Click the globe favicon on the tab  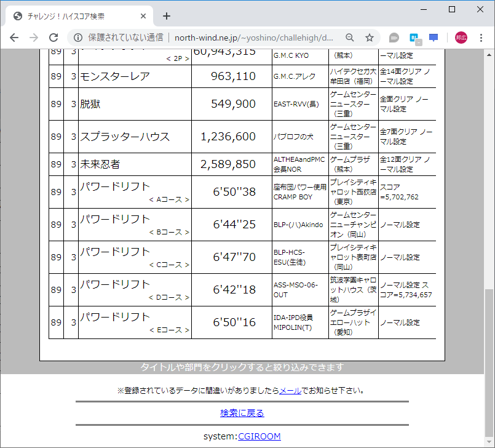[x=18, y=16]
